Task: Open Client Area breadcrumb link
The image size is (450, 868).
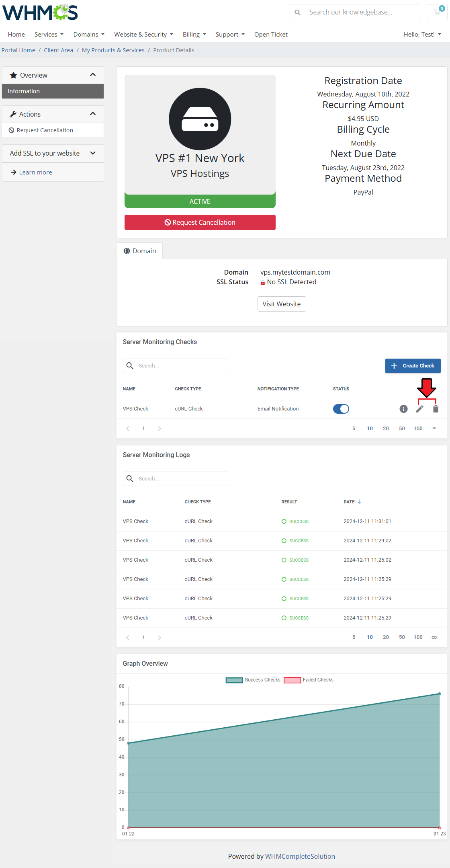Action: click(59, 50)
